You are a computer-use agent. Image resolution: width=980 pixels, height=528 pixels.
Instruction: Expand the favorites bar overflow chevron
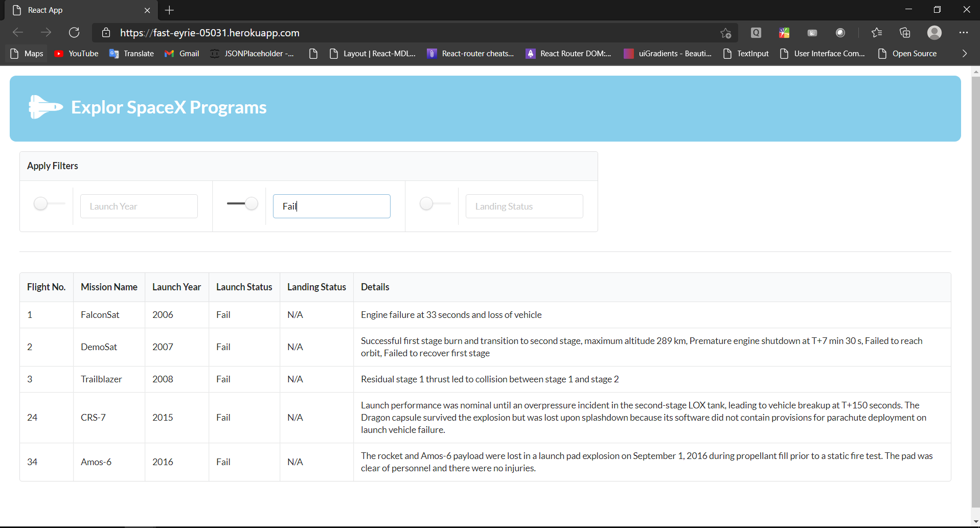pos(964,53)
